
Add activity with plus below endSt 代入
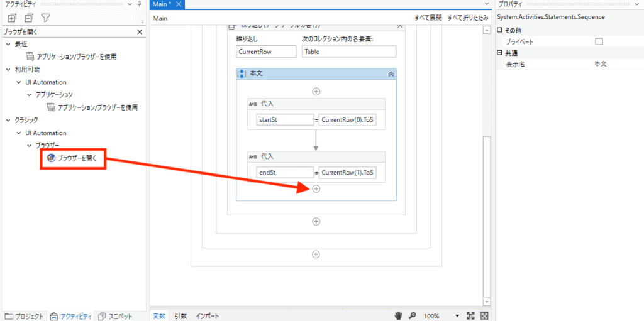coord(316,189)
